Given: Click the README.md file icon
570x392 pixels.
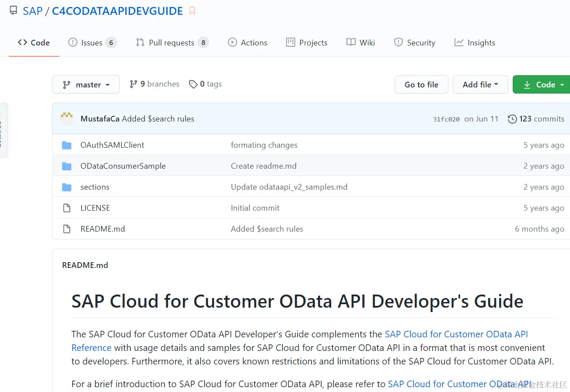Looking at the screenshot, I should click(x=66, y=229).
